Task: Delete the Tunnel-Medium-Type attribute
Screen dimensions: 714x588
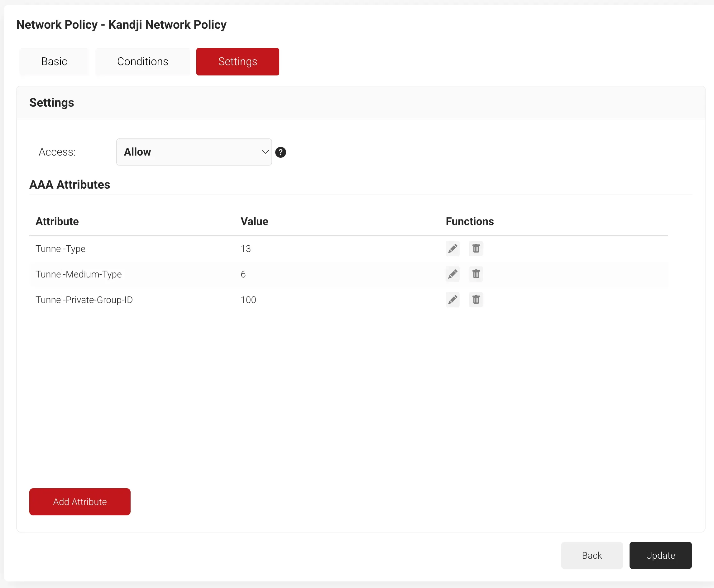Action: [476, 274]
